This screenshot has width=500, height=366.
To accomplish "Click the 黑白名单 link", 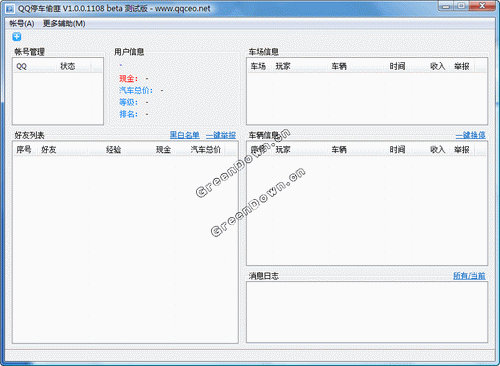I will 184,135.
